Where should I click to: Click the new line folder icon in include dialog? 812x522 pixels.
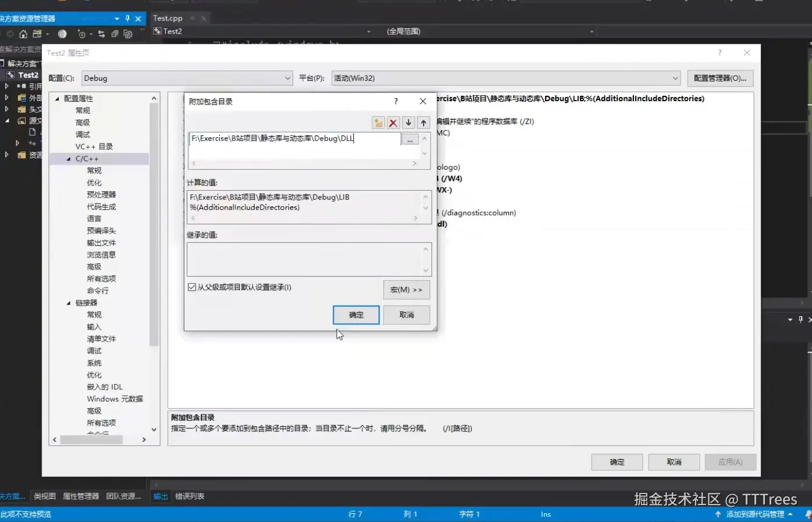(378, 123)
